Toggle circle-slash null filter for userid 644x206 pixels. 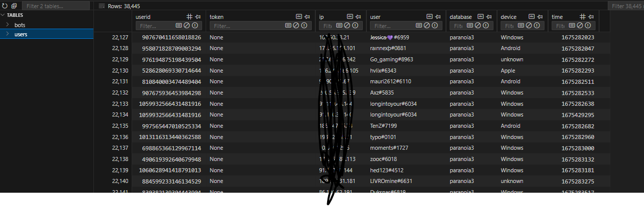click(x=187, y=26)
